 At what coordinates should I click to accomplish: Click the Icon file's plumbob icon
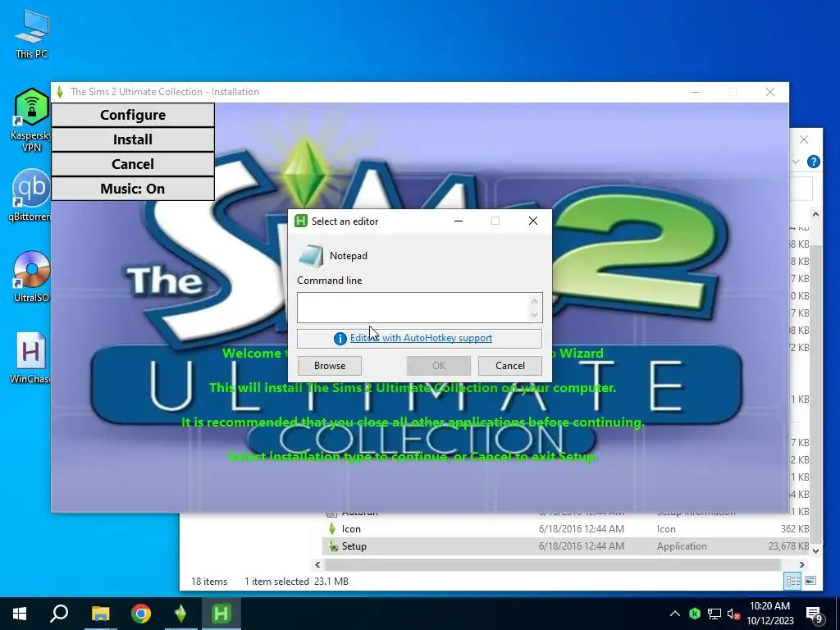click(332, 529)
